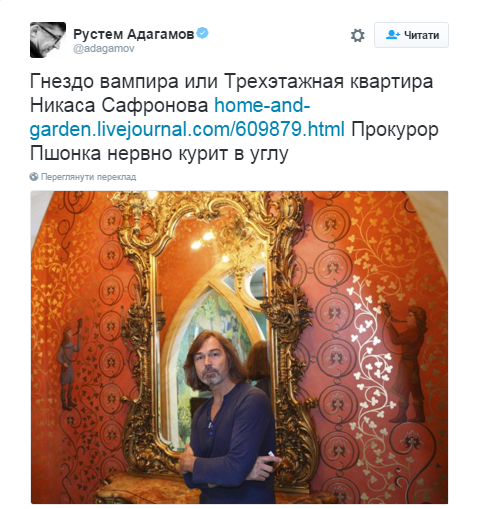The image size is (477, 509).
Task: Open Рустем Адагамов's profile avatar
Action: tap(48, 40)
